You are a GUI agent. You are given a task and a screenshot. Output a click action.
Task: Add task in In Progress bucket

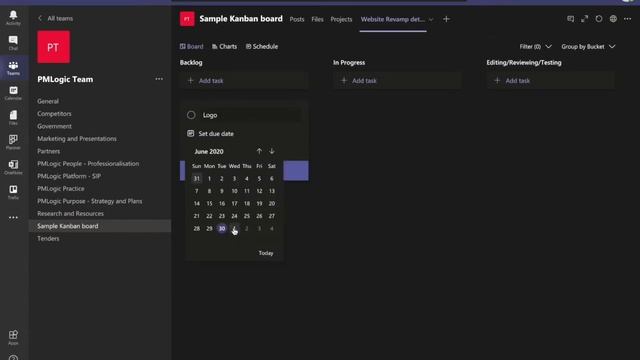397,80
